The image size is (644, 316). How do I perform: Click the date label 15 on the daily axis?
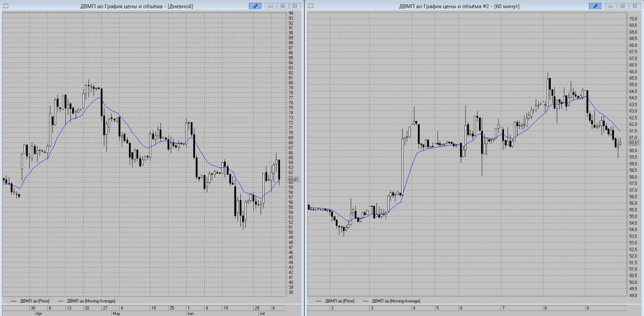[x=226, y=308]
